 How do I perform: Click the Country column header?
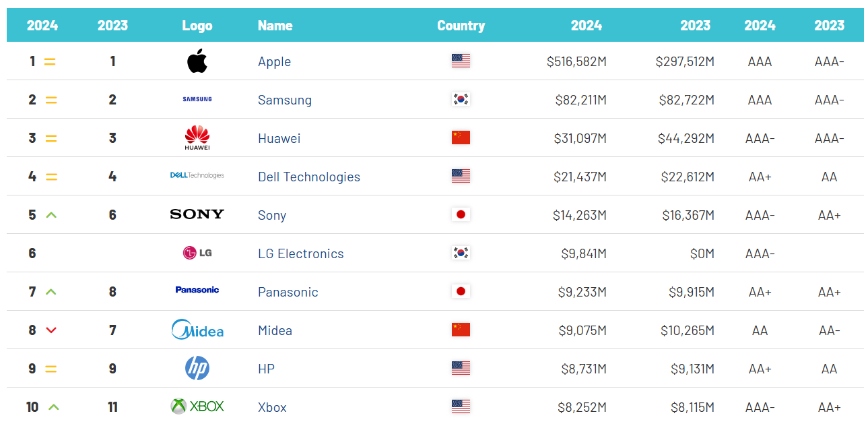tap(461, 26)
